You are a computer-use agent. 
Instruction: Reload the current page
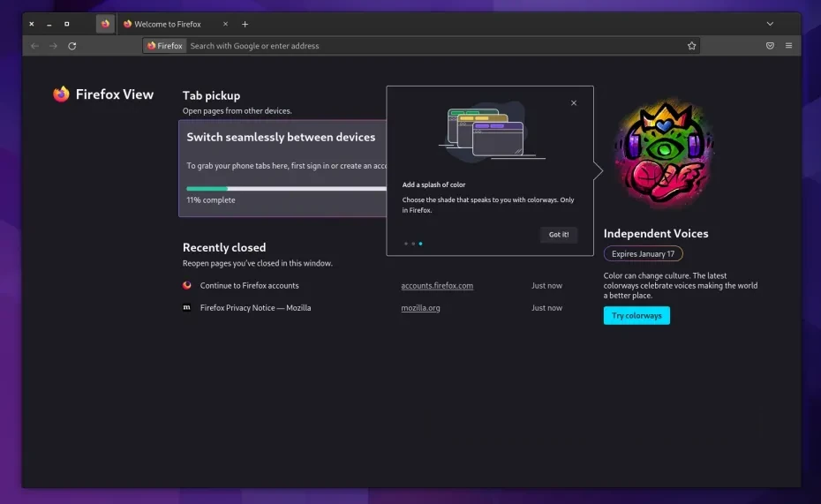72,46
